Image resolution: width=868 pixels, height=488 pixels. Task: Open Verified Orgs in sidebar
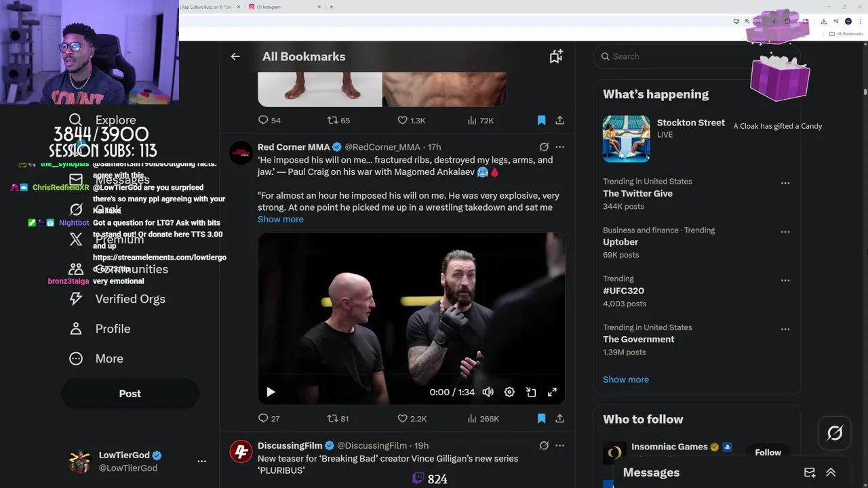point(117,299)
